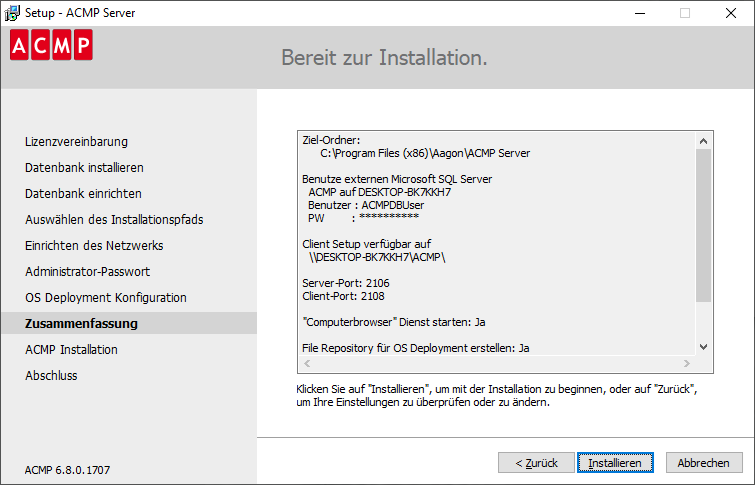Screen dimensions: 755x485
Task: Click the ACMP logo in header
Action: point(51,45)
